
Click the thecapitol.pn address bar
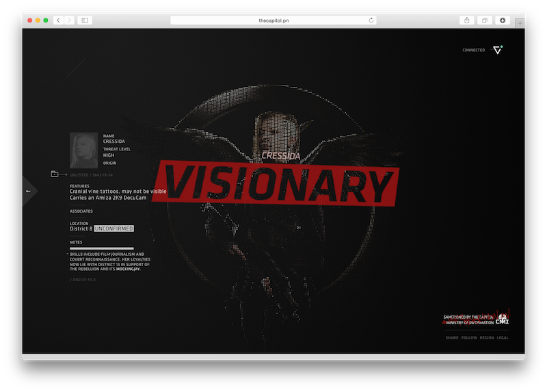coord(273,21)
